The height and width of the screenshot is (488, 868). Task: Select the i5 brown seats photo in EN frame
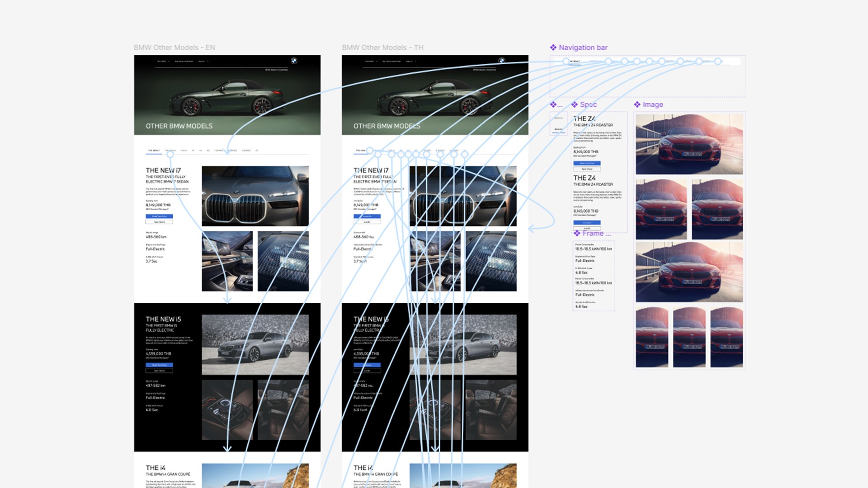click(x=283, y=410)
